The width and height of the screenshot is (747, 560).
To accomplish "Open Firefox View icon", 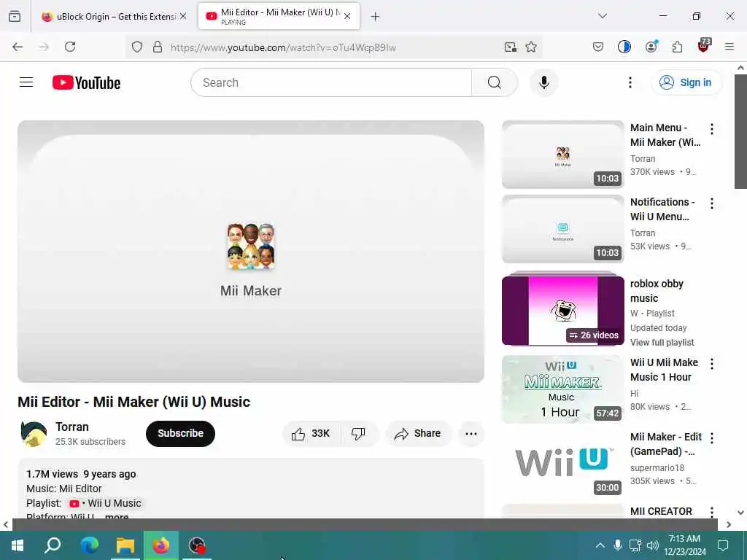I will pyautogui.click(x=15, y=17).
